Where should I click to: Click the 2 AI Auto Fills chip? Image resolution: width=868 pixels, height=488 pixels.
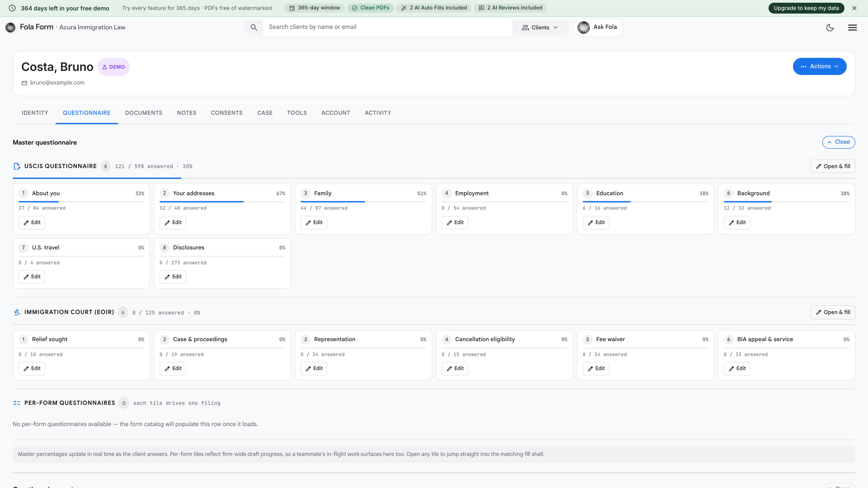(434, 8)
